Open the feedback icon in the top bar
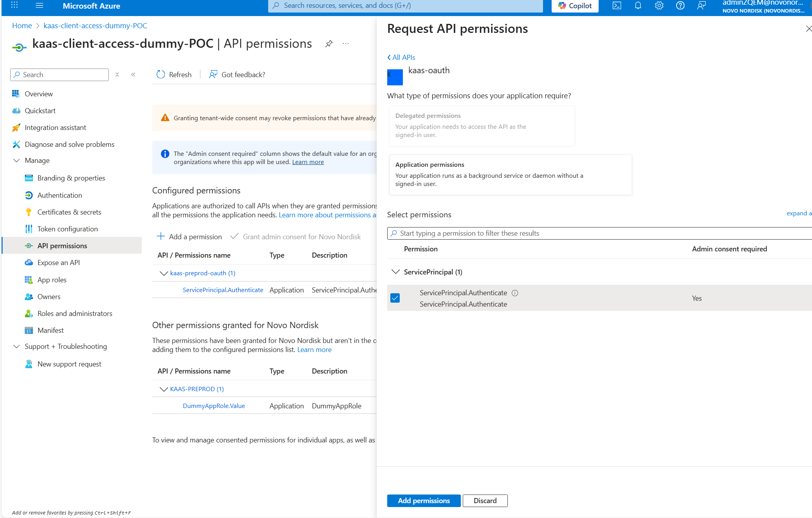 tap(702, 5)
